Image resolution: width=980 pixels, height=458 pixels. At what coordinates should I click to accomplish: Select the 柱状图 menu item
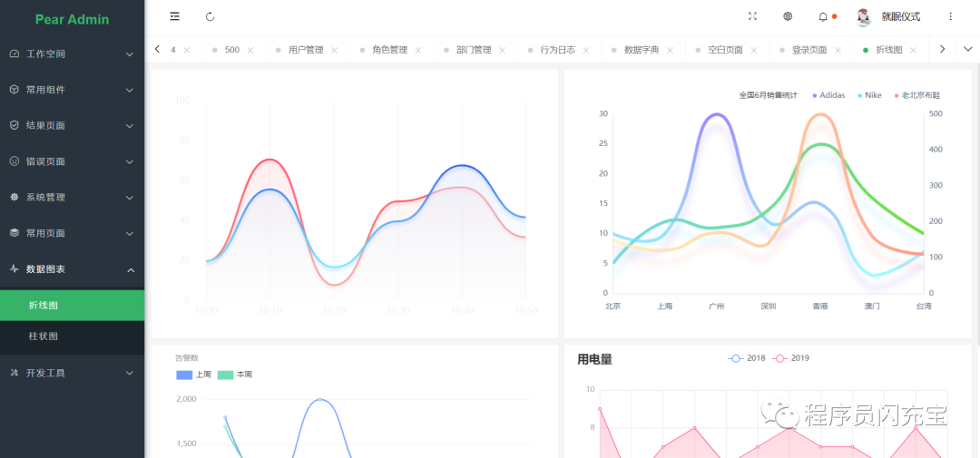[x=72, y=336]
